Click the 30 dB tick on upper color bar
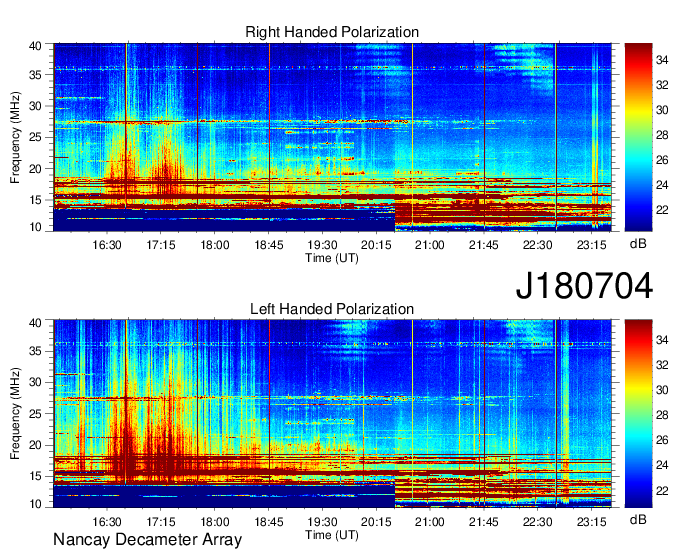680x552 pixels. pyautogui.click(x=662, y=110)
